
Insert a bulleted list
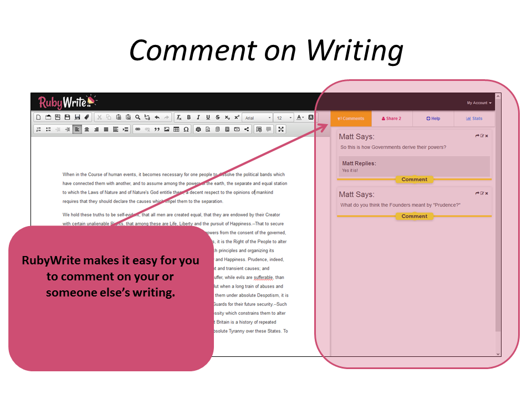coord(48,129)
